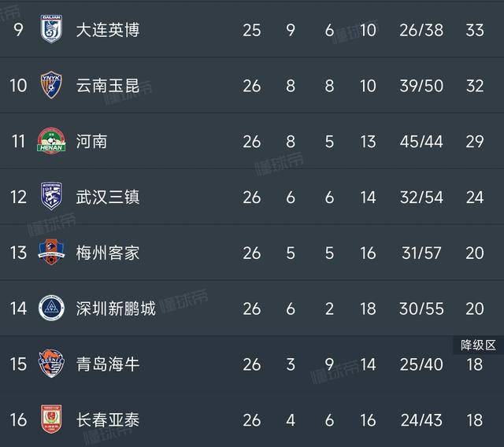Open the 大连英博 club crest icon
Image resolution: width=504 pixels, height=447 pixels.
pos(51,29)
